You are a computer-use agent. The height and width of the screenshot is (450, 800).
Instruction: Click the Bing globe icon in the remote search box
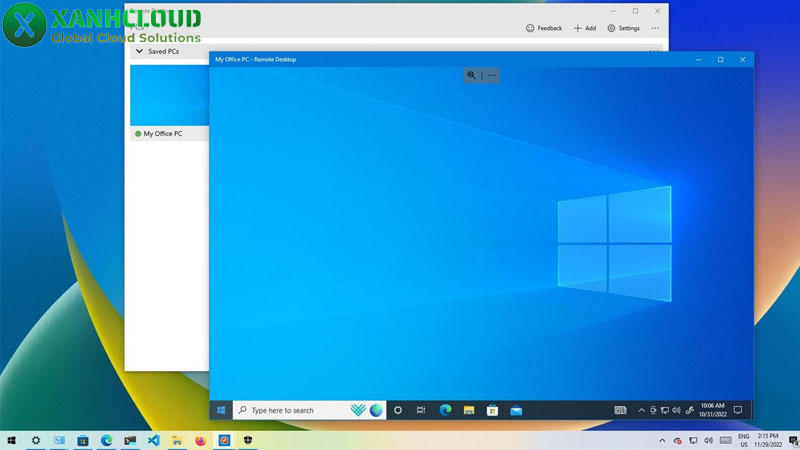377,410
